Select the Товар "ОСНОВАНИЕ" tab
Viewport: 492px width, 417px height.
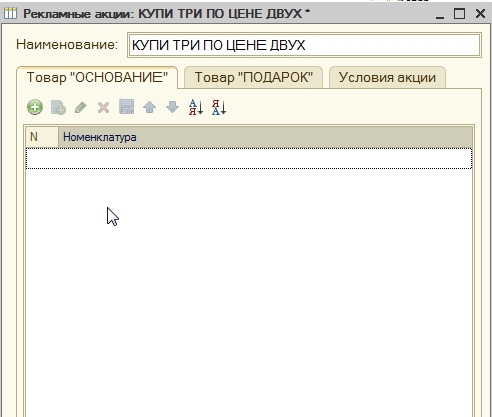(x=97, y=77)
